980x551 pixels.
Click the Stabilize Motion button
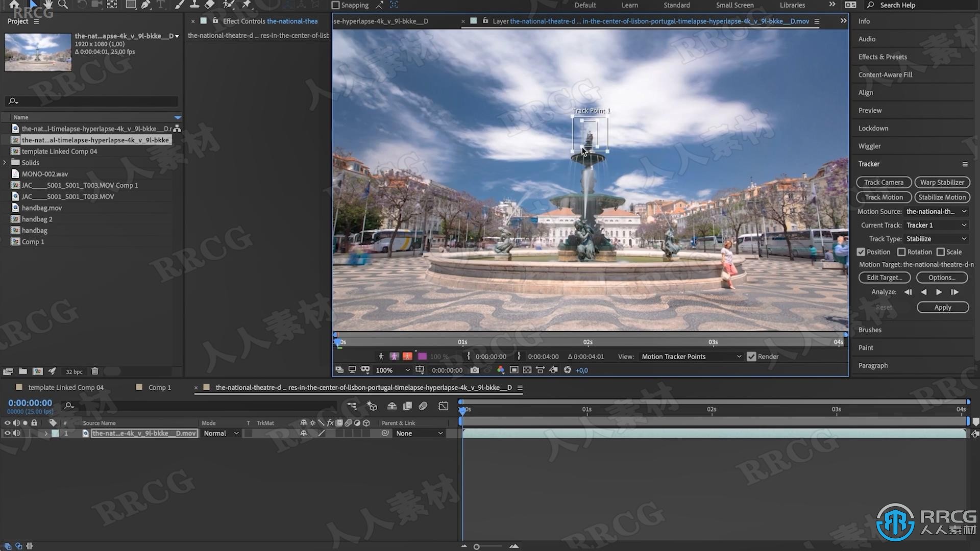(942, 197)
